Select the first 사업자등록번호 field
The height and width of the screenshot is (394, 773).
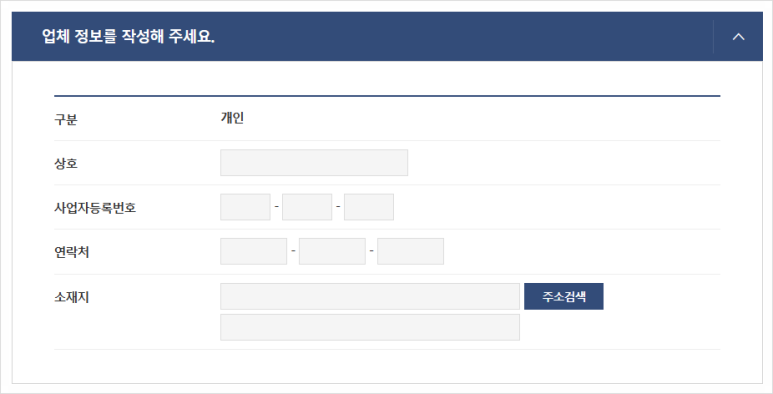(245, 207)
